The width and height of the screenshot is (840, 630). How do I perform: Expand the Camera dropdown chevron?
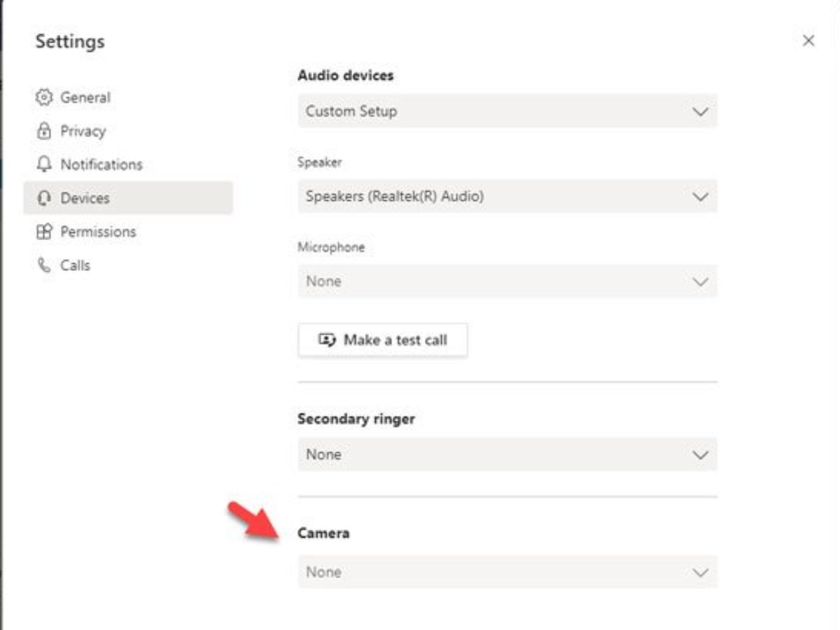click(700, 573)
